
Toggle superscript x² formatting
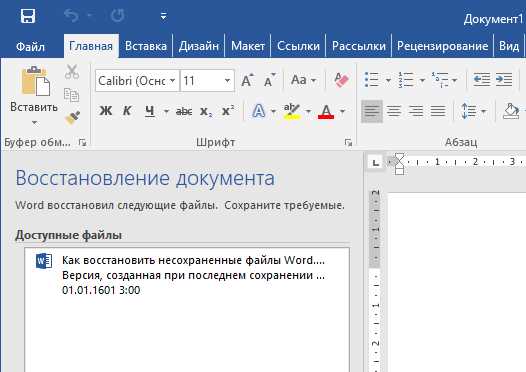coord(228,111)
